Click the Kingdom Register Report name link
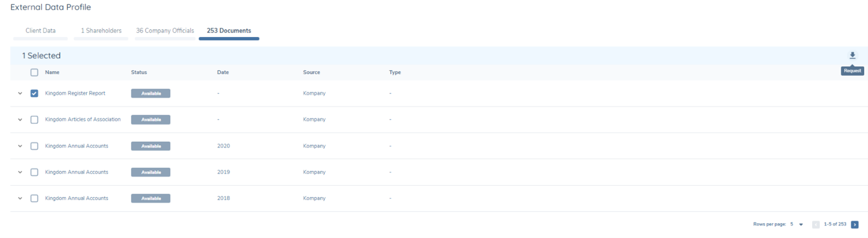 pyautogui.click(x=75, y=93)
